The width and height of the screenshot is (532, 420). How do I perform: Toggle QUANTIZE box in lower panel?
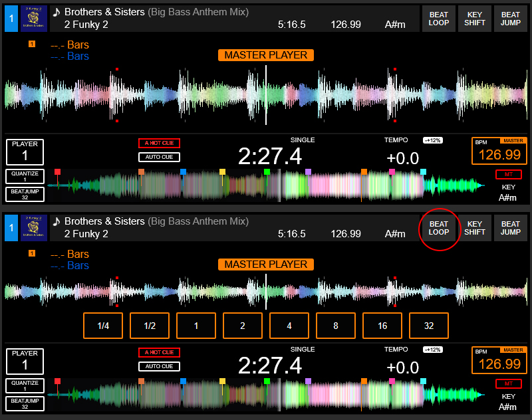[x=25, y=385]
